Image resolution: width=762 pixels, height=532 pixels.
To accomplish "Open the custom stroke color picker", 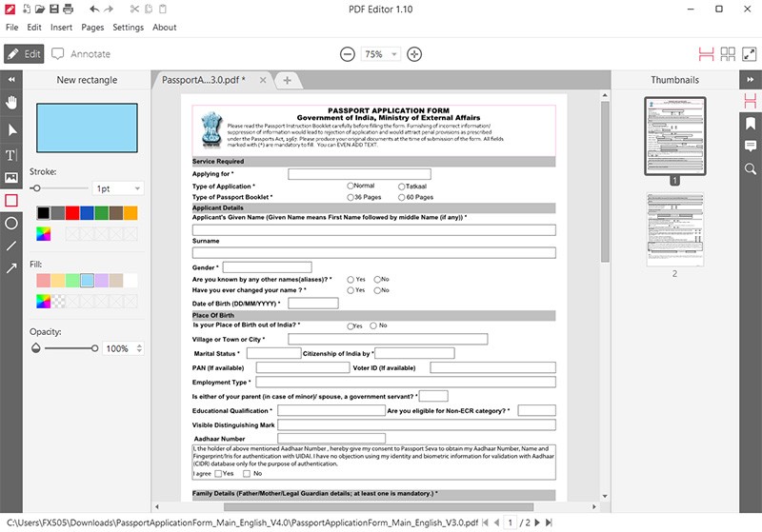I will 43,234.
